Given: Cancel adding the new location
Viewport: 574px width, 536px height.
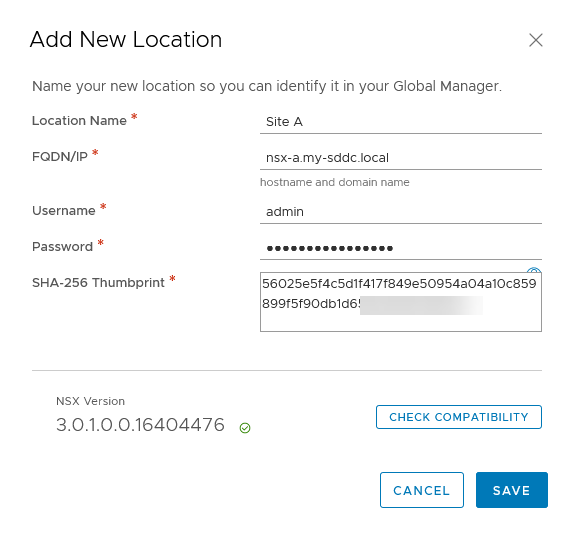Looking at the screenshot, I should (422, 490).
